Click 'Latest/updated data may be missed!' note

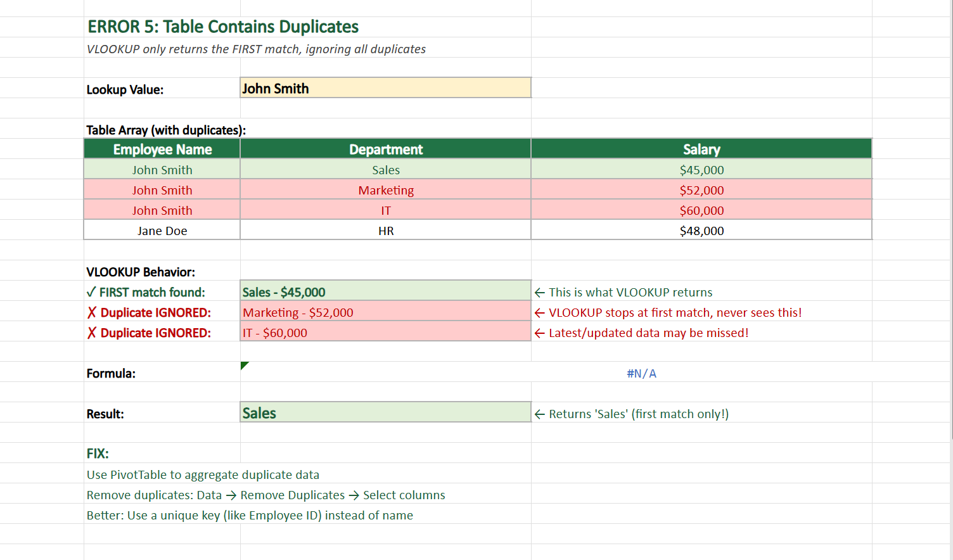click(x=641, y=333)
